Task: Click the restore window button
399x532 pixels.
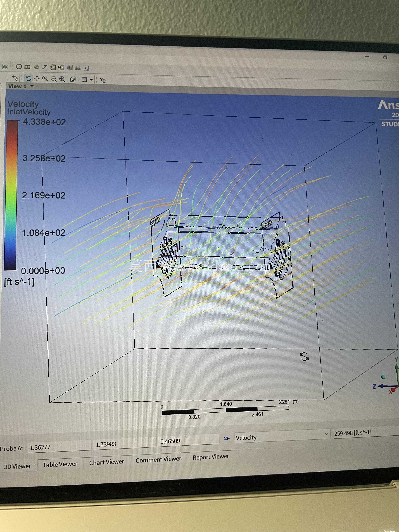Action: (385, 58)
